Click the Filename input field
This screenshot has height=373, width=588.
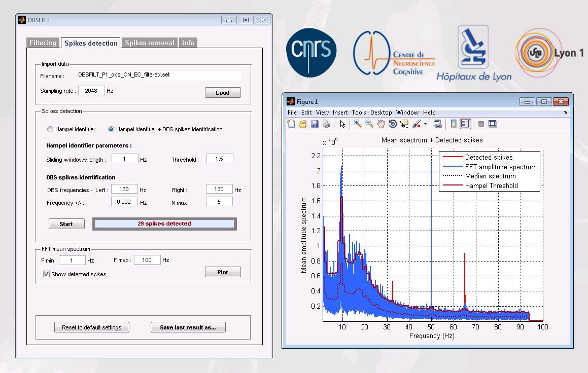click(x=159, y=75)
